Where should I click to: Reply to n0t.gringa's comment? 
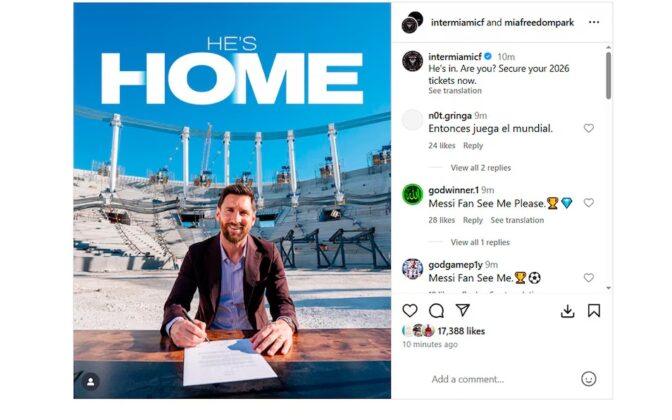pyautogui.click(x=473, y=146)
